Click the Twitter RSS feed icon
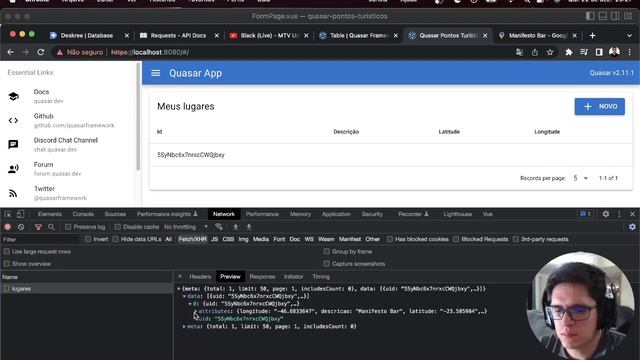The height and width of the screenshot is (360, 640). point(13,193)
